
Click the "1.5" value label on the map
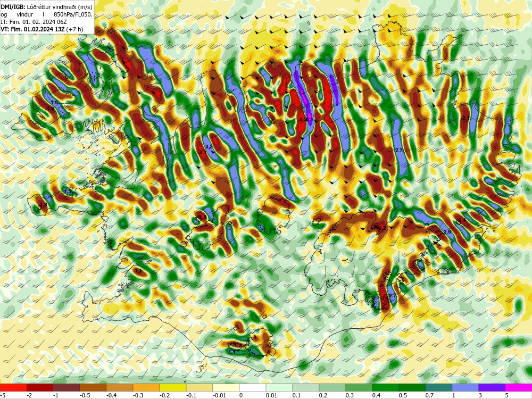click(x=68, y=192)
